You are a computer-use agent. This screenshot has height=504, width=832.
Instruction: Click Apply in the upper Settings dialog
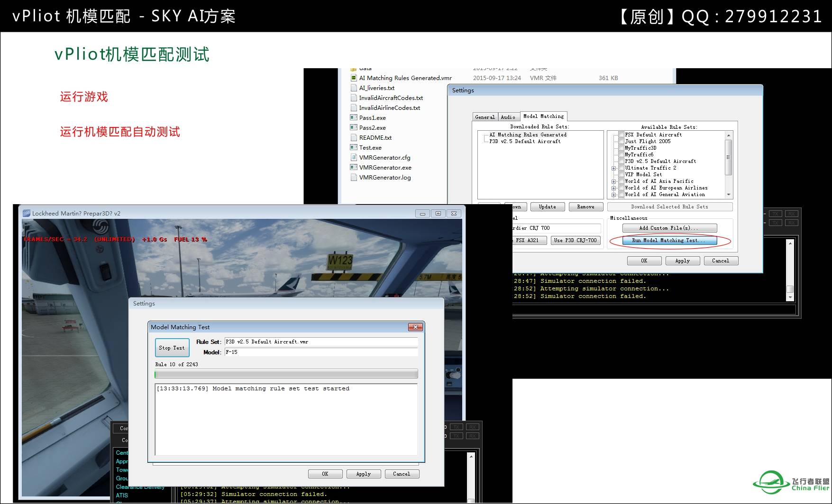point(682,261)
